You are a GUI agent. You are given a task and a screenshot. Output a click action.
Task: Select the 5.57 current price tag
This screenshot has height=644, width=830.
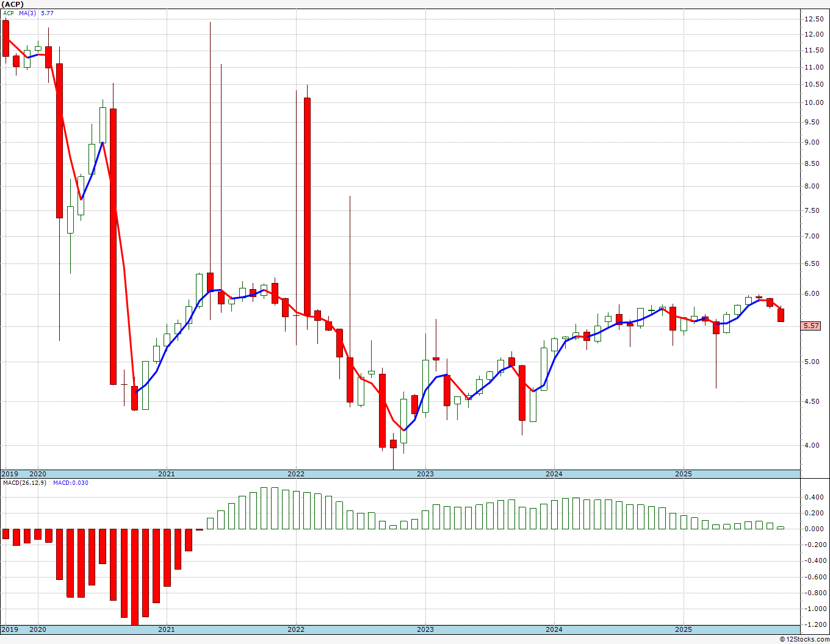[811, 326]
